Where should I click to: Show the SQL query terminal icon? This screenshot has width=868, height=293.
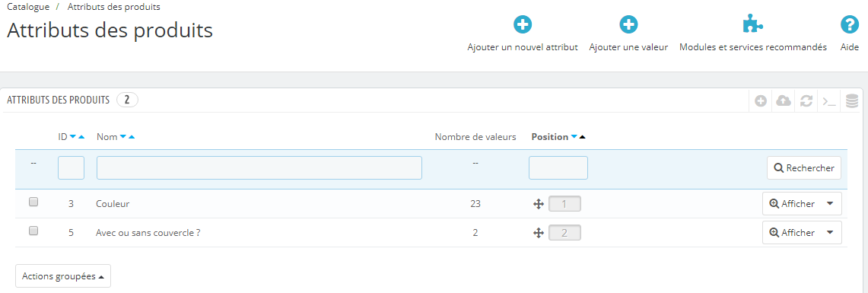tap(828, 100)
